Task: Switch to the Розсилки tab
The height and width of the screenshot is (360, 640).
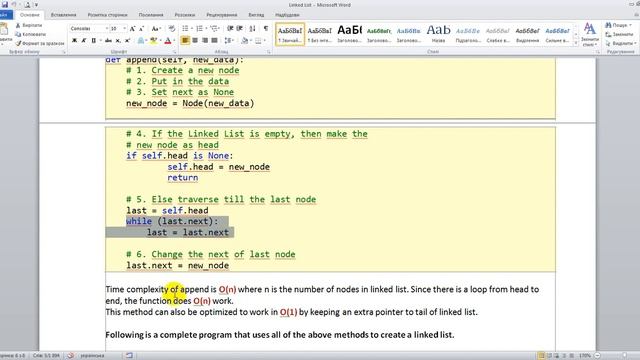Action: [184, 15]
